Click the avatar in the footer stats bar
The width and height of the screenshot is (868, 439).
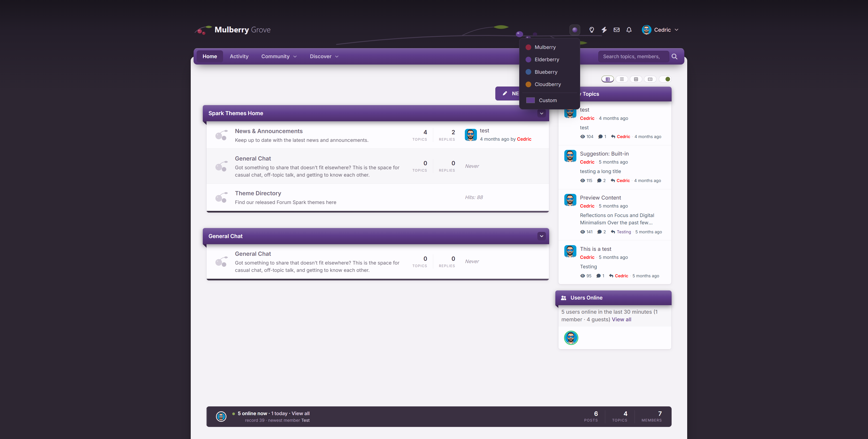click(x=221, y=416)
